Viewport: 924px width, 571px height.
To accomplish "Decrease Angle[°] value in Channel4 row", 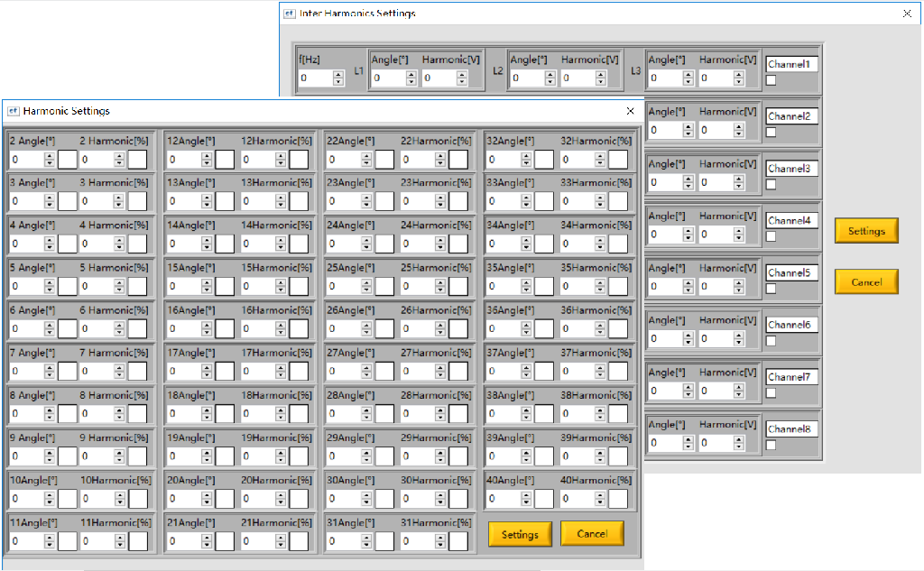I will click(688, 238).
